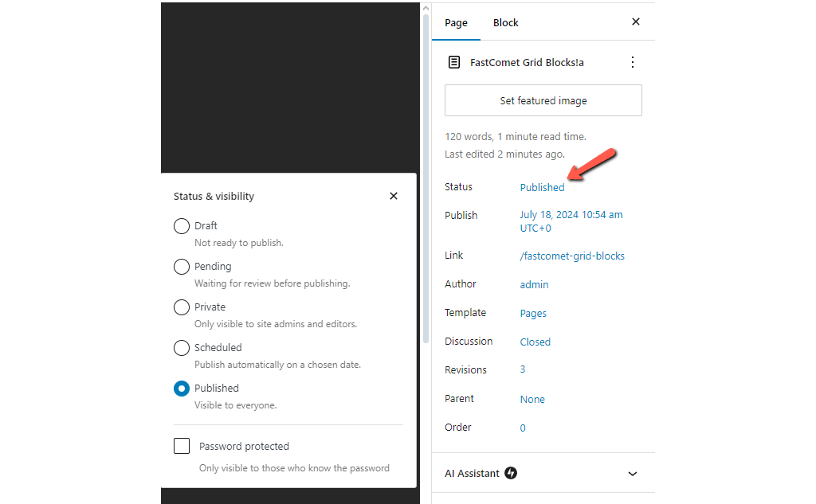Close the Status & visibility popover
The height and width of the screenshot is (504, 816).
393,195
